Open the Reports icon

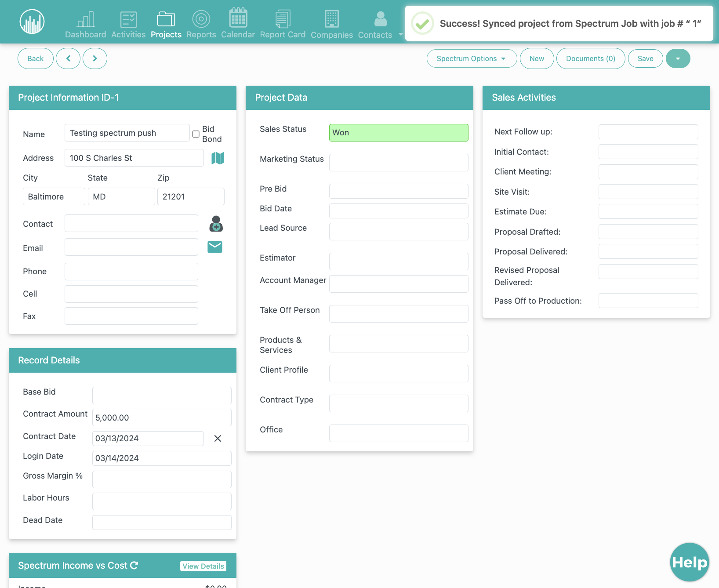pos(201,19)
